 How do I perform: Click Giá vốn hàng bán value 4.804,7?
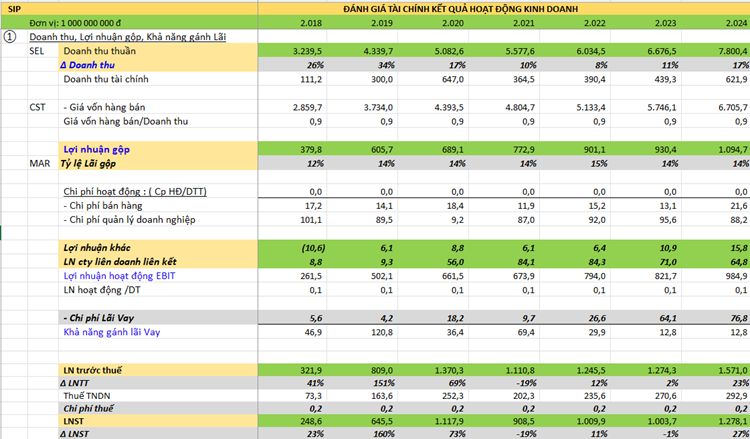pos(520,107)
